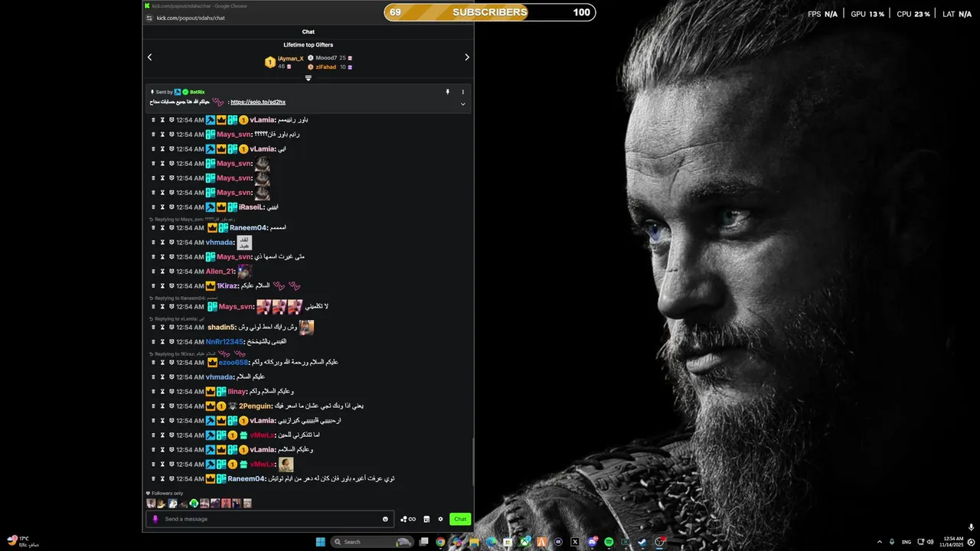This screenshot has height=551, width=980.
Task: Click username Allen_21 in chat
Action: (x=220, y=272)
